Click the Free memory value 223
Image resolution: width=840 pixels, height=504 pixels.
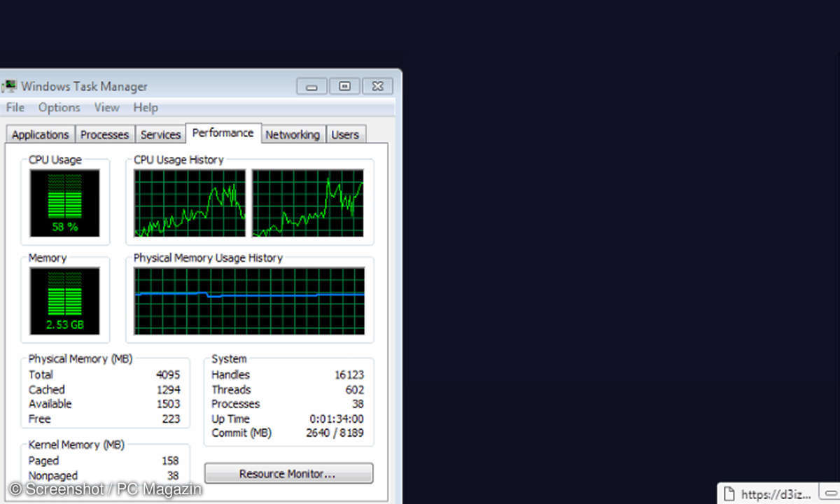171,419
